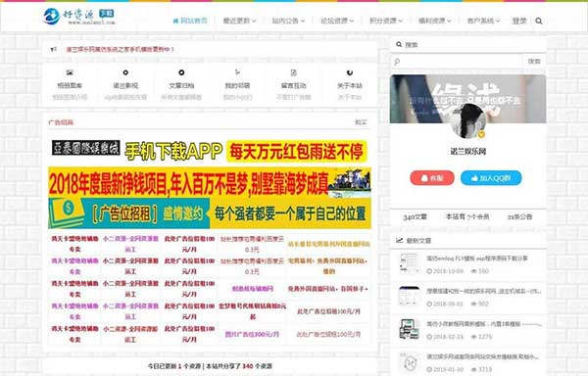Viewport: 588px width, 376px height.
Task: Open thumbnail of article dated 2019-01-30
Action: coord(409,362)
